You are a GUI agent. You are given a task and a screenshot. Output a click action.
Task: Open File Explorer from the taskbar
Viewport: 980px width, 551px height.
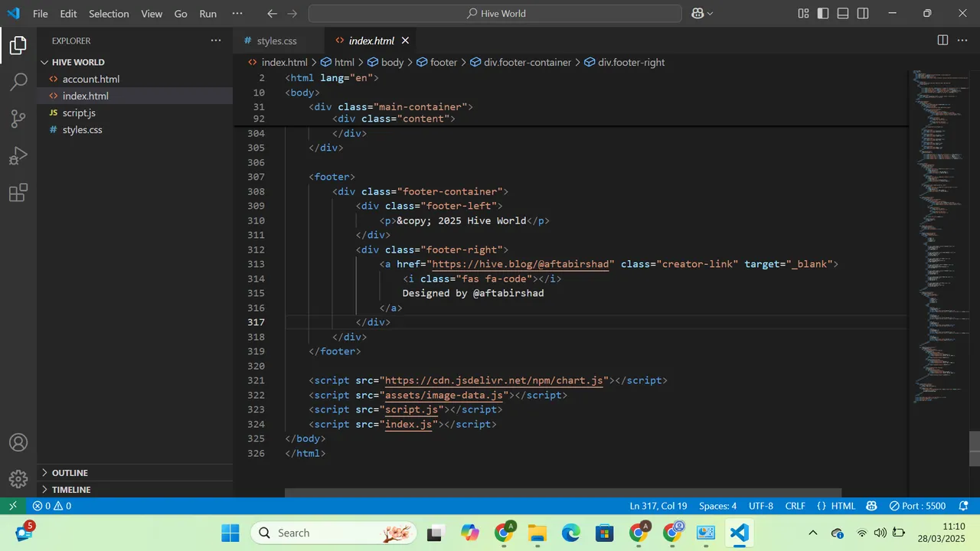tap(537, 533)
